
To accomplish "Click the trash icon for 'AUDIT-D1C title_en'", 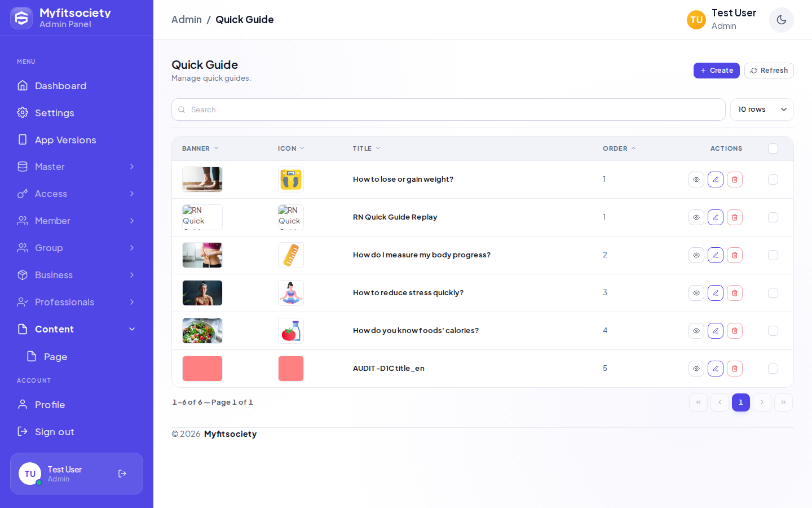I will [x=735, y=369].
